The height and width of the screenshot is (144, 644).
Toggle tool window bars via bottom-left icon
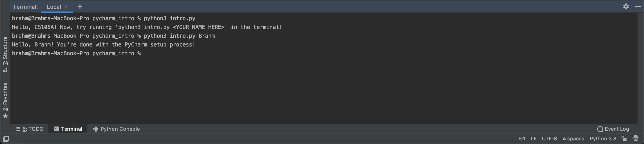6,138
